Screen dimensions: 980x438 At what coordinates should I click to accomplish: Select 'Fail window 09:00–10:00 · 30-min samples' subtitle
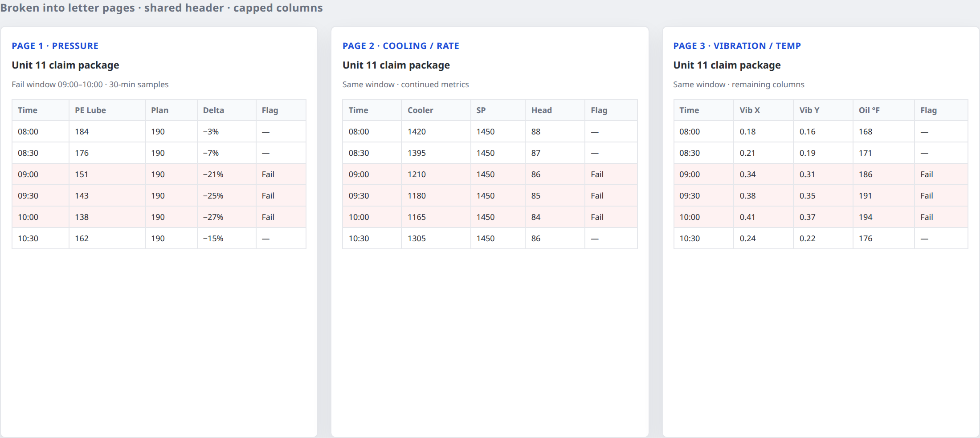pos(90,85)
